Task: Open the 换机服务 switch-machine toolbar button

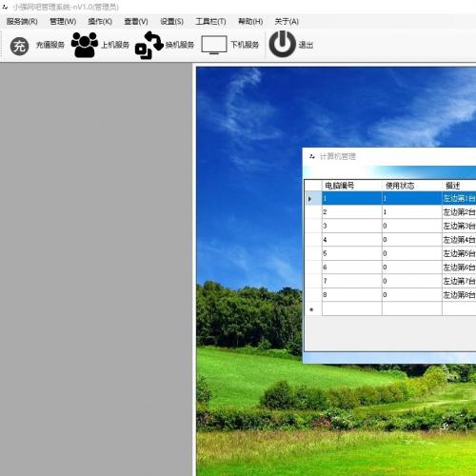Action: pos(165,45)
